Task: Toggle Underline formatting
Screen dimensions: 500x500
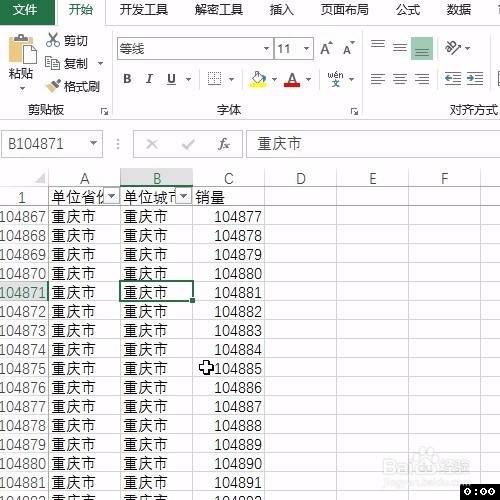Action: pos(171,79)
